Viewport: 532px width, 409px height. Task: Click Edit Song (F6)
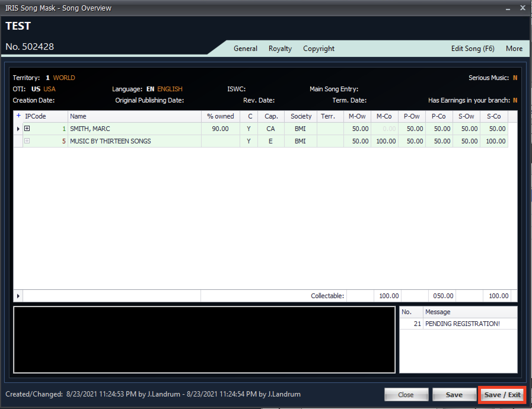click(473, 49)
